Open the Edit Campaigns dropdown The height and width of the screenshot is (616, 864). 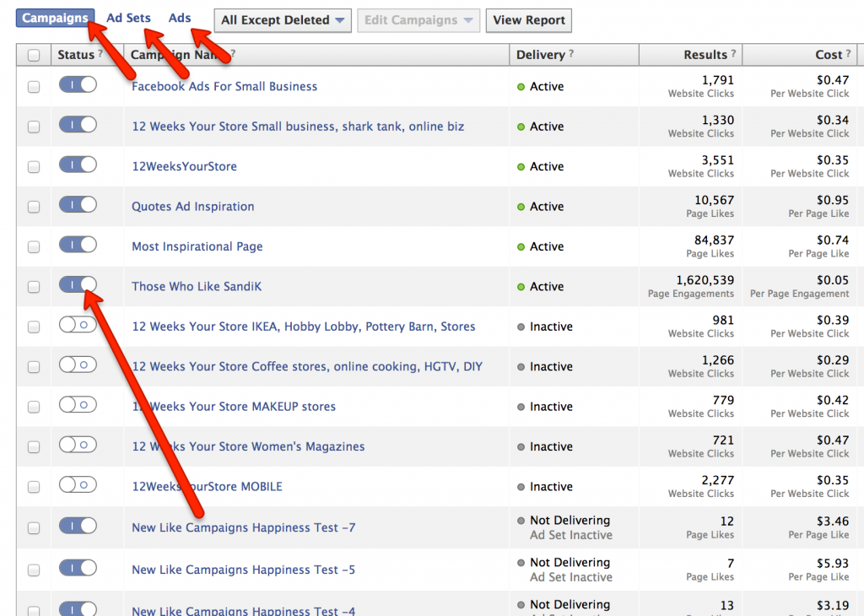click(418, 20)
